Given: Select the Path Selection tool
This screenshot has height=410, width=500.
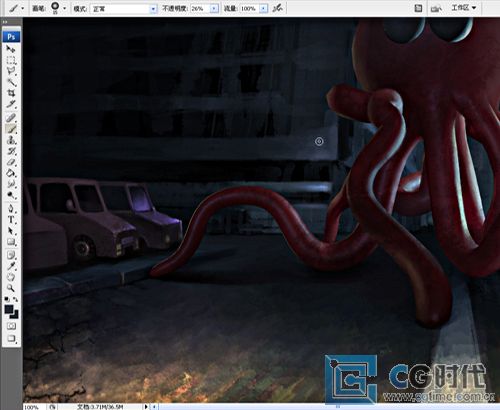Looking at the screenshot, I should pos(11,231).
